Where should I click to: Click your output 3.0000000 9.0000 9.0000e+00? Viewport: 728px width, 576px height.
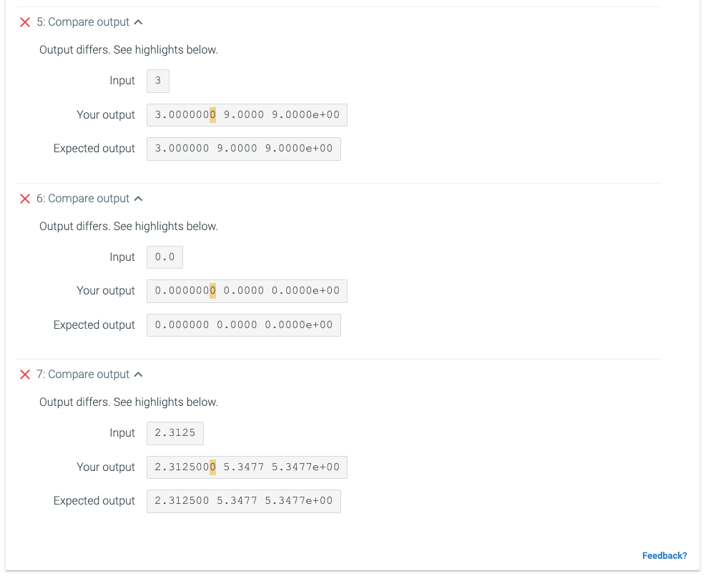tap(247, 115)
